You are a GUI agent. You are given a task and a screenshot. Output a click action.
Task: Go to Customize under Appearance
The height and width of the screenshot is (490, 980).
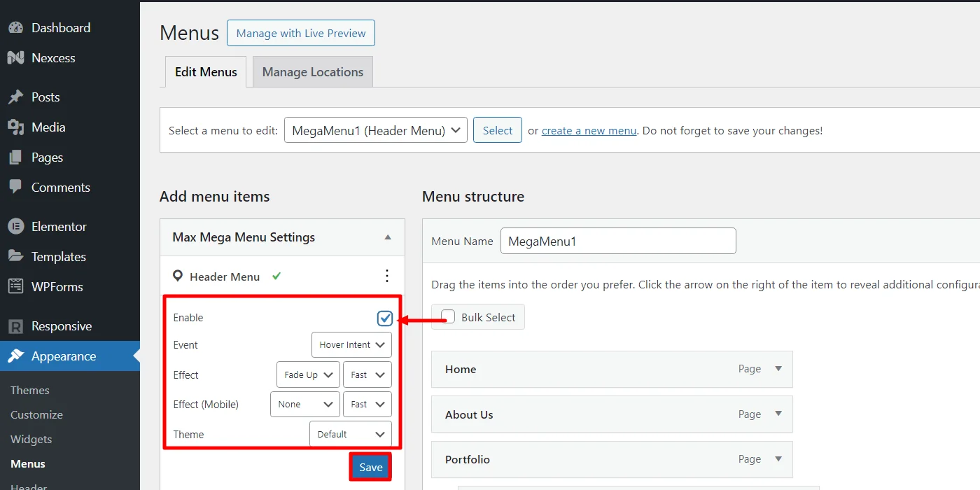[x=36, y=414]
